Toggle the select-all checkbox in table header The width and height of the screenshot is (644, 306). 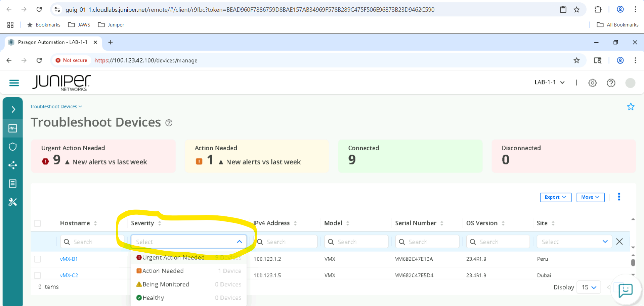pos(38,223)
